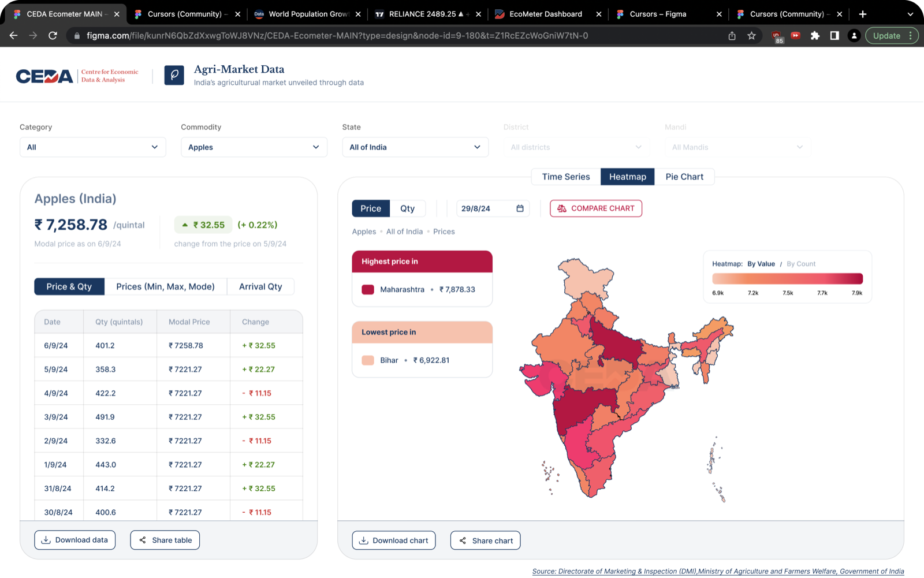Click the Bihar color swatch
Image resolution: width=924 pixels, height=578 pixels.
coord(368,360)
